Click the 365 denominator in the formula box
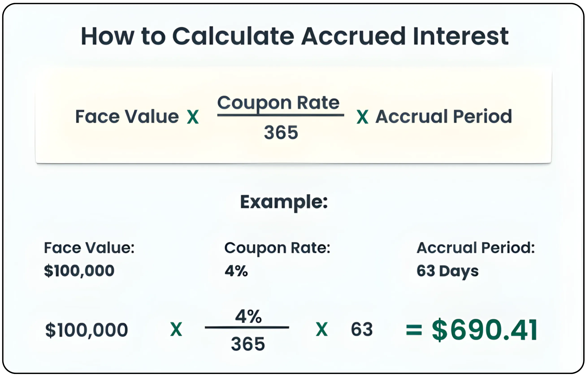This screenshot has height=376, width=588. tap(281, 133)
